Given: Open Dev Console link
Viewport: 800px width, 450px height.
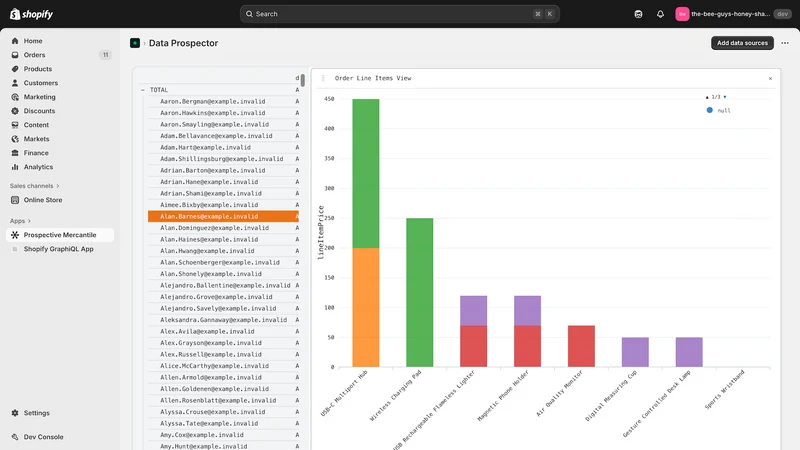Looking at the screenshot, I should 60,437.
